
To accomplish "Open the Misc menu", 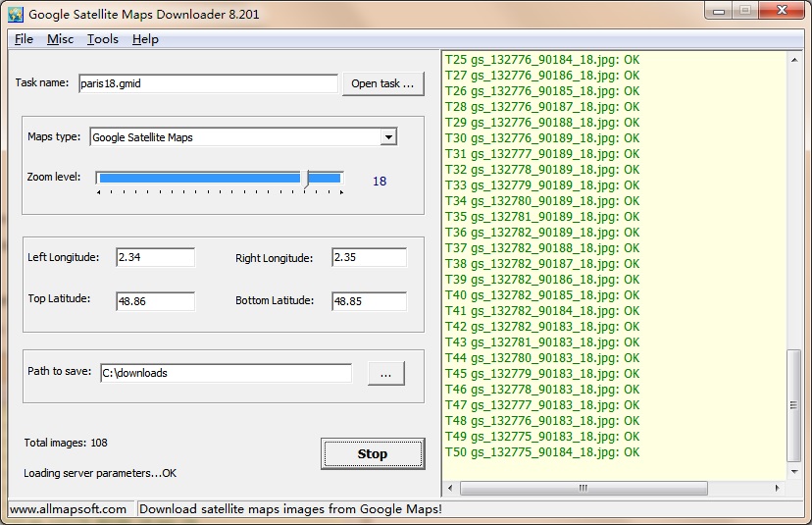I will pyautogui.click(x=60, y=39).
